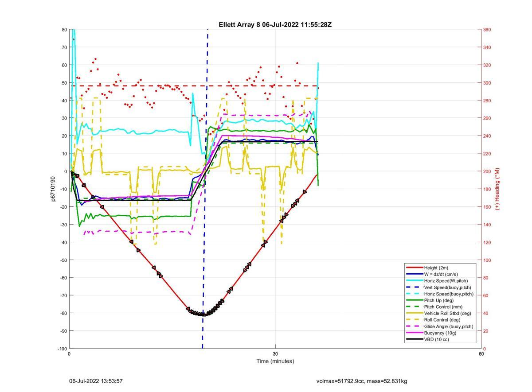Viewport: 532px width, 392px height.
Task: Click the red heading tick label '220'
Action: tap(487, 154)
